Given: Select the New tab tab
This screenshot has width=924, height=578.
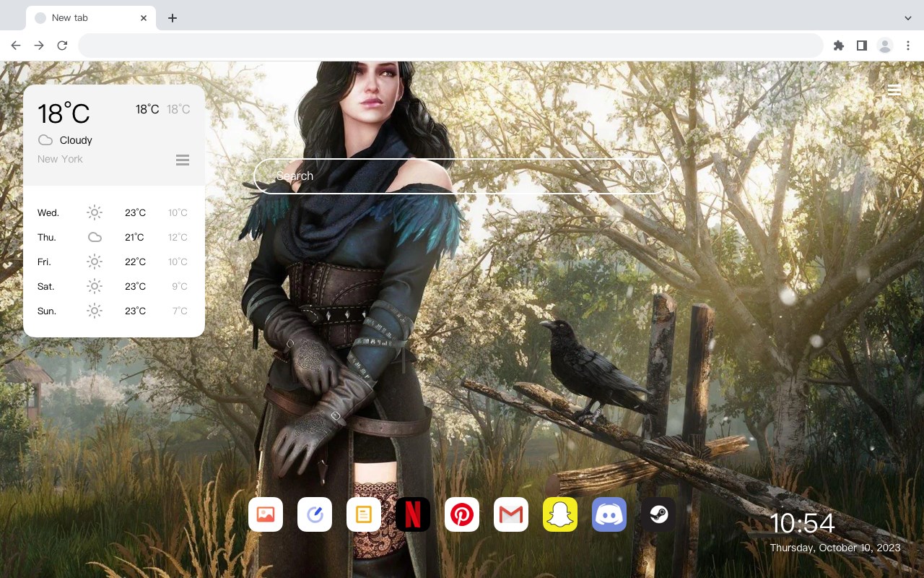Looking at the screenshot, I should coord(91,18).
